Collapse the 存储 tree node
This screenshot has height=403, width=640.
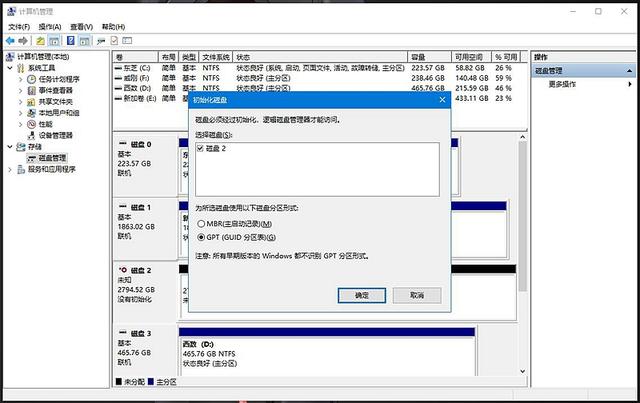click(10, 147)
